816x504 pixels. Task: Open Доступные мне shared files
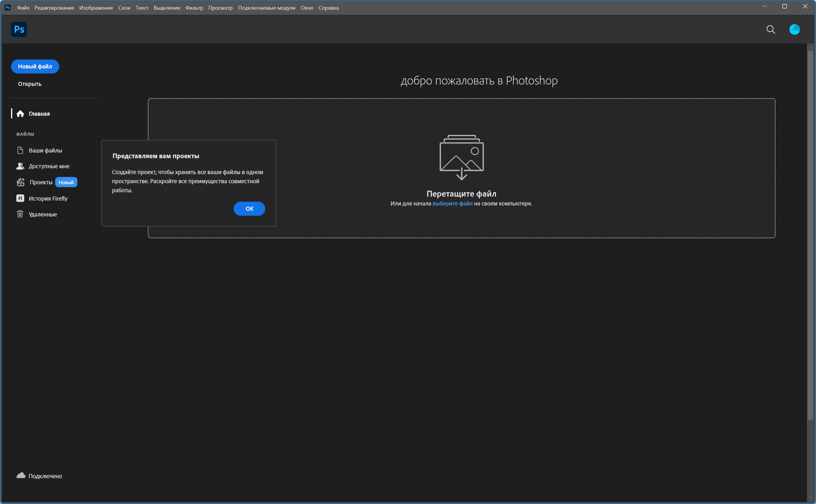click(x=49, y=166)
